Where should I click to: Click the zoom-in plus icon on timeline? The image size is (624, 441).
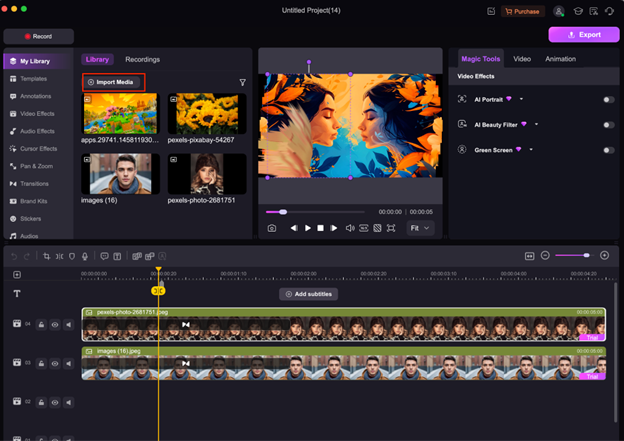click(x=604, y=256)
